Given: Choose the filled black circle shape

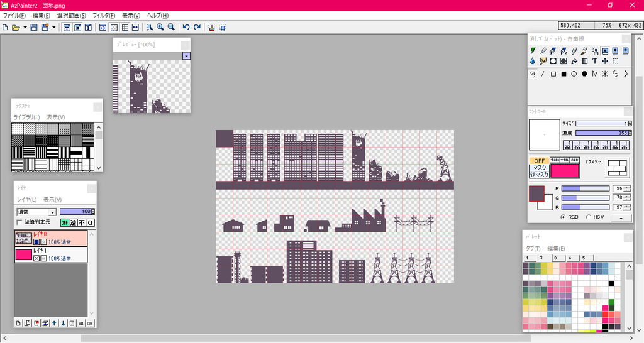Looking at the screenshot, I should point(584,74).
